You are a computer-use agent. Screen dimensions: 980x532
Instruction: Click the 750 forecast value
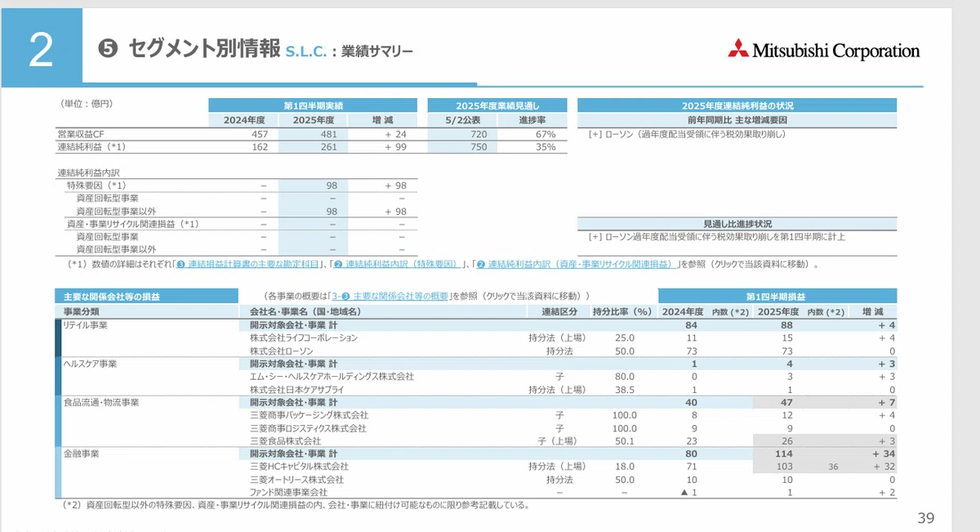tap(479, 147)
